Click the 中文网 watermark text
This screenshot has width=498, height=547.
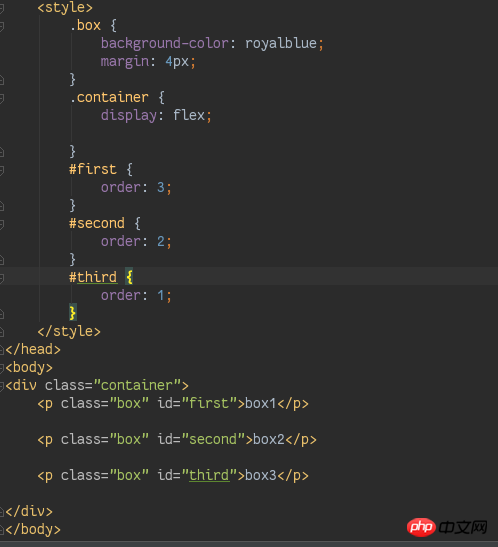point(463,527)
